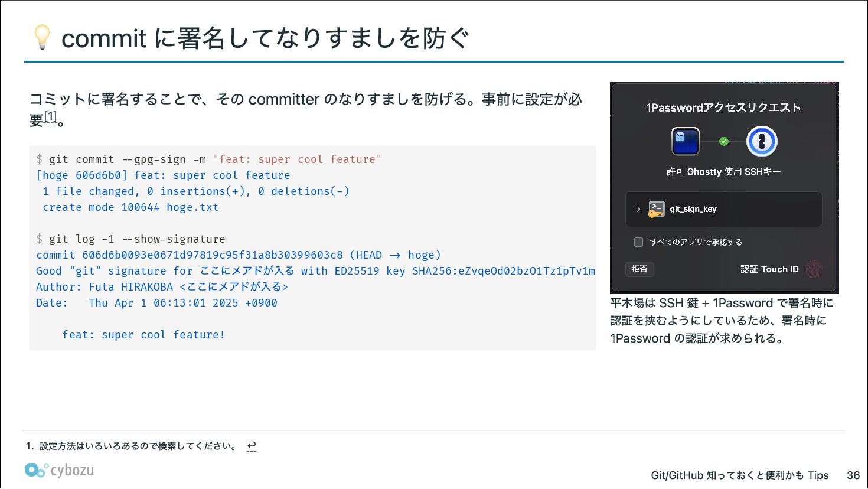Screen dimensions: 868x489
Task: Open the footnote [1] reference link
Action: pyautogui.click(x=51, y=116)
